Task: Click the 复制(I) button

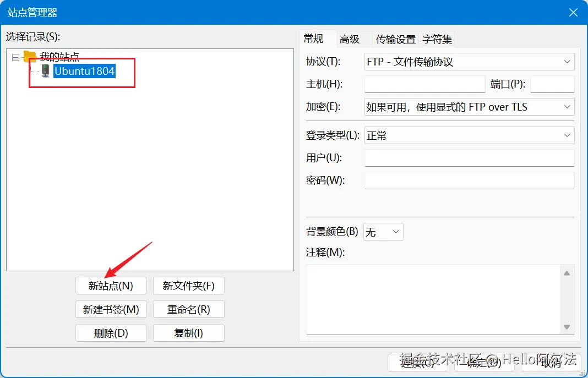Action: coord(189,333)
